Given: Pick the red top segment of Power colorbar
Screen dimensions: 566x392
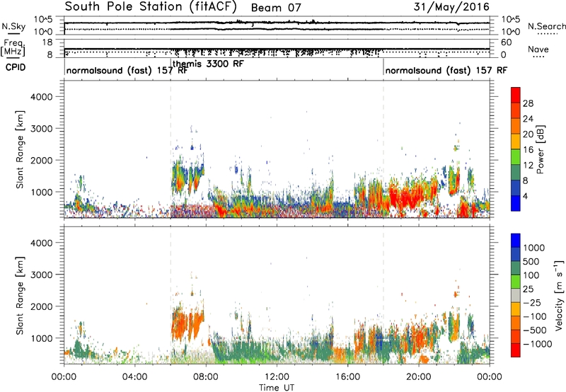Looking at the screenshot, I should click(x=516, y=95).
